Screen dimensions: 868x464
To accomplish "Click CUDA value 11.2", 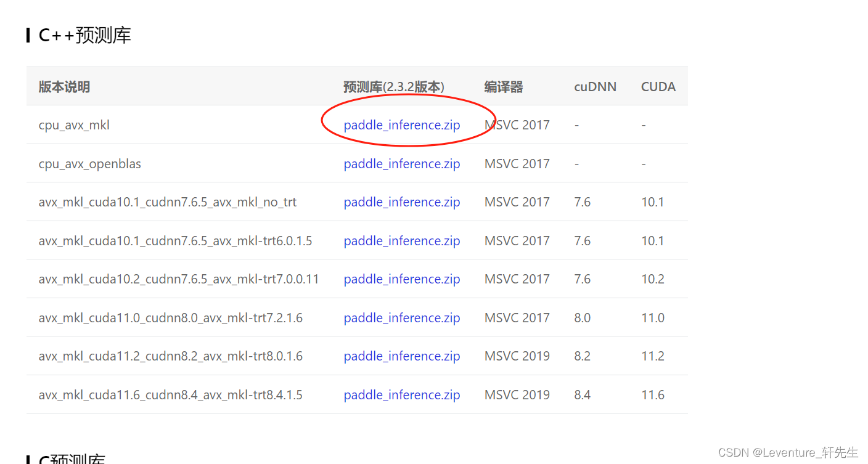I will pyautogui.click(x=653, y=356).
